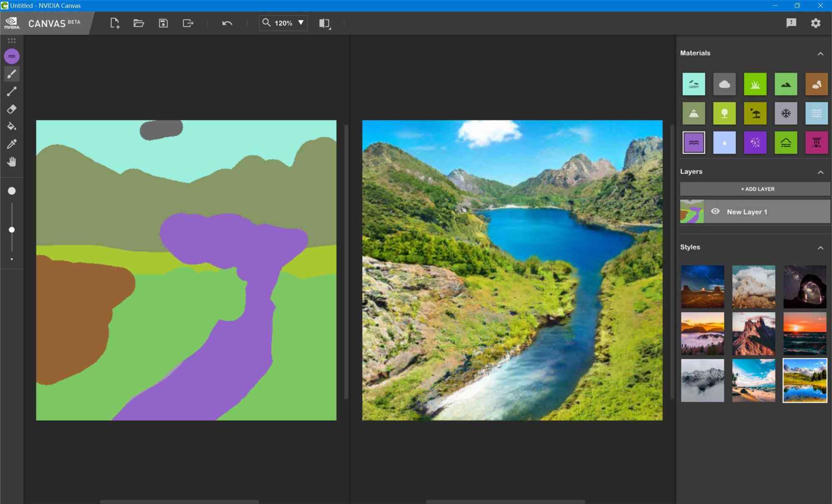Click the before/after toggle view button
The height and width of the screenshot is (504, 832).
[324, 22]
